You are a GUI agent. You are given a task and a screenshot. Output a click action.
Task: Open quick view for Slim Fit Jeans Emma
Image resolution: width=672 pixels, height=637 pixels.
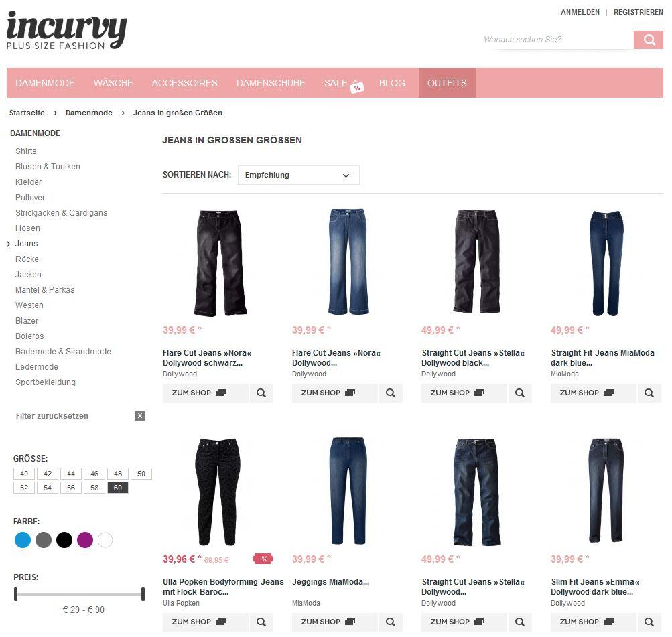click(x=649, y=622)
